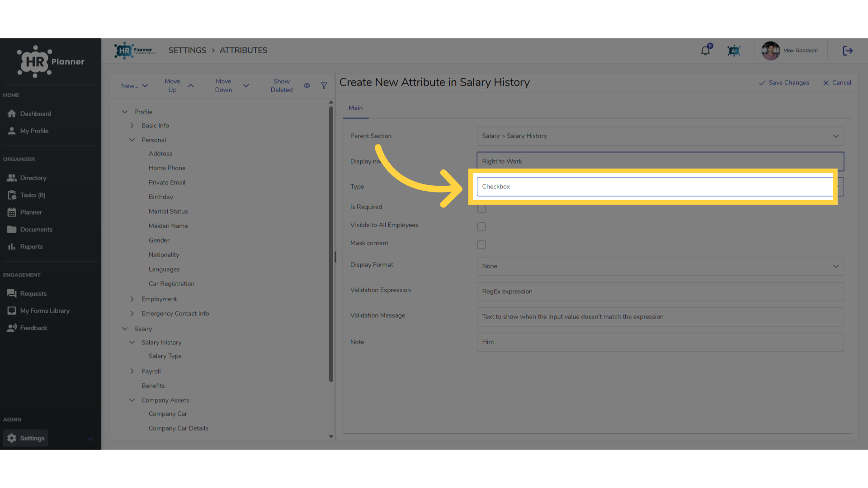Screen dimensions: 868x488
Task: Open the New... dropdown menu
Action: click(134, 86)
